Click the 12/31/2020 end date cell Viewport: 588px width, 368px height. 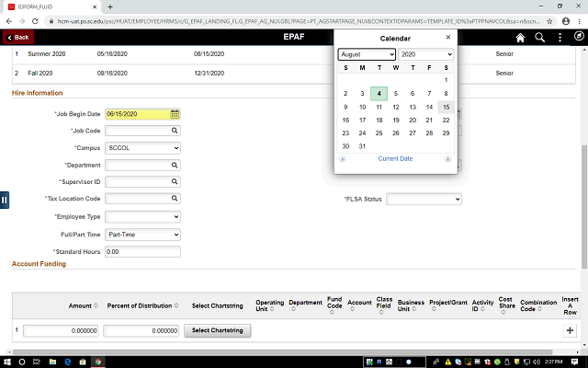(x=209, y=74)
